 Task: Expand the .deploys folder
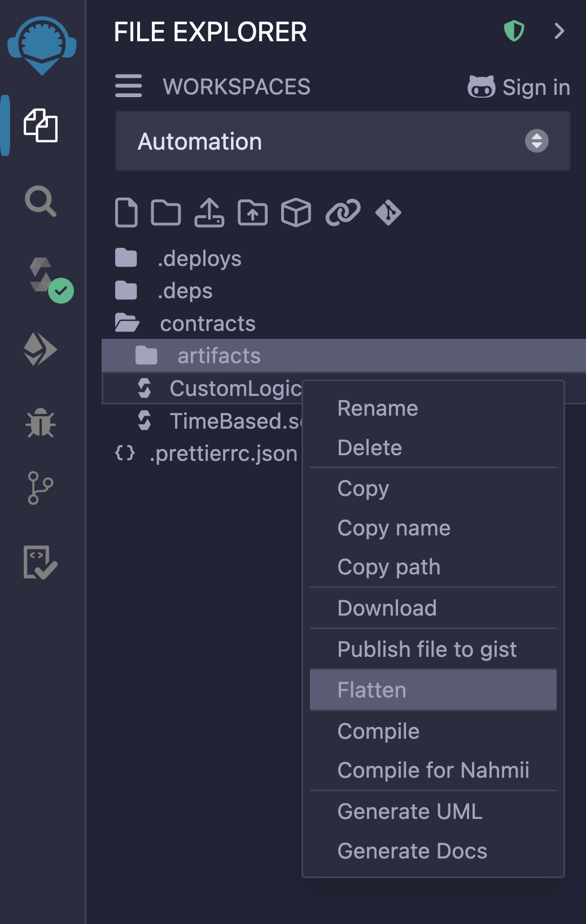(x=199, y=259)
